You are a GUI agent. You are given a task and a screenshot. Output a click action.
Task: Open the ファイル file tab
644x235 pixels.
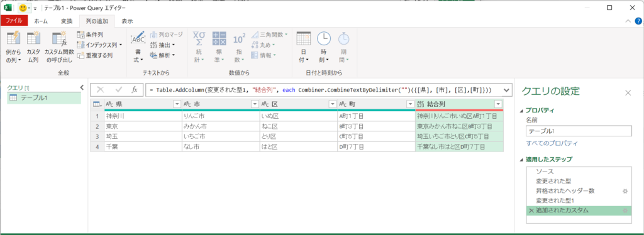coord(14,21)
